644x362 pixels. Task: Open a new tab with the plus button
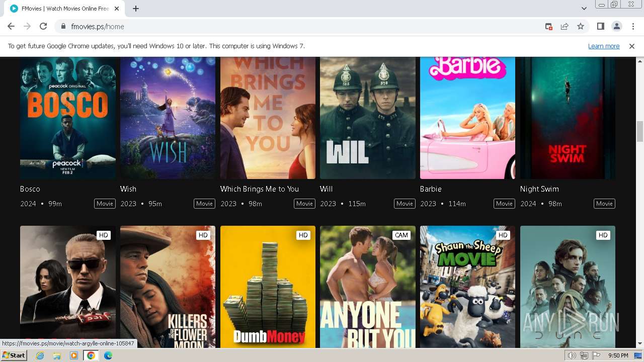136,9
